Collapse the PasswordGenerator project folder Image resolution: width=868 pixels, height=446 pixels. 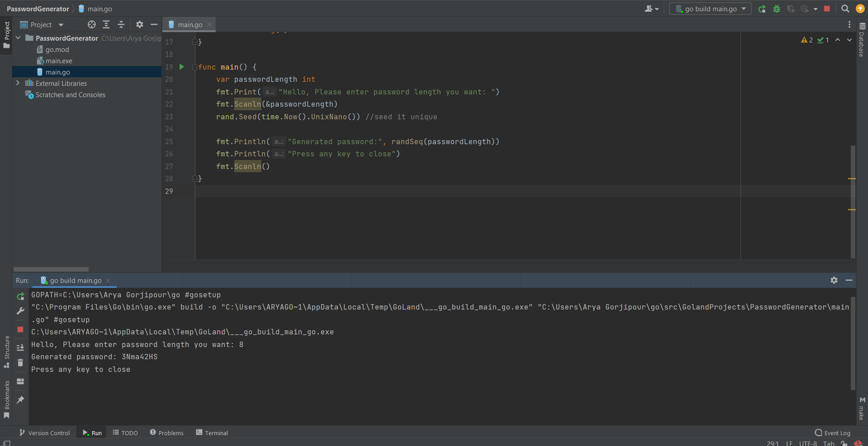(x=18, y=38)
